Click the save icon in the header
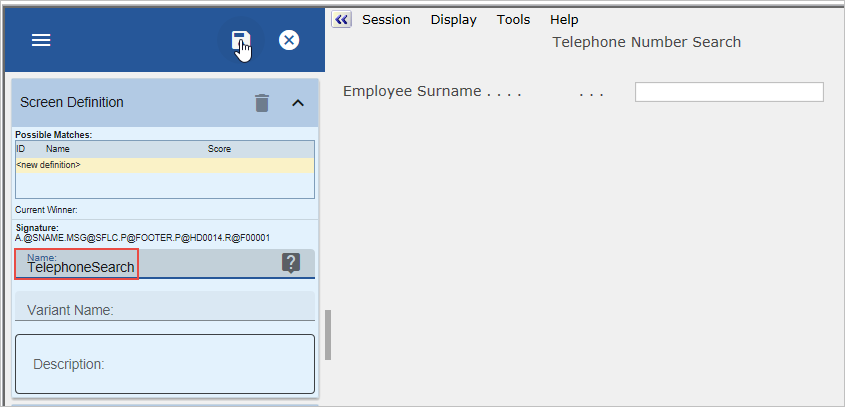 pyautogui.click(x=240, y=40)
